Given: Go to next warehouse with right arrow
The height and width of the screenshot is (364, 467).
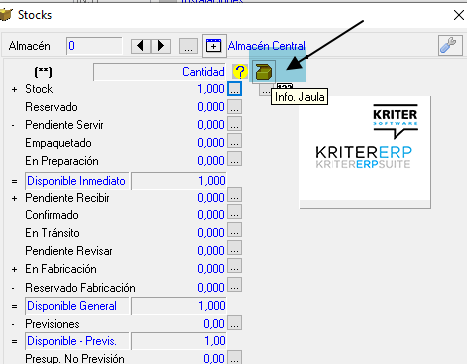Looking at the screenshot, I should (x=161, y=46).
